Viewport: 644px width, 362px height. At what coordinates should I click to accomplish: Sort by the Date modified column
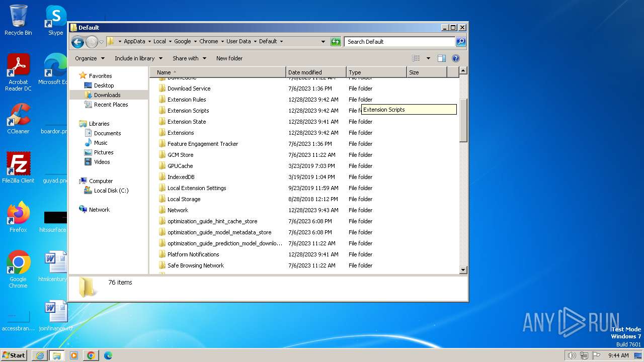[316, 72]
